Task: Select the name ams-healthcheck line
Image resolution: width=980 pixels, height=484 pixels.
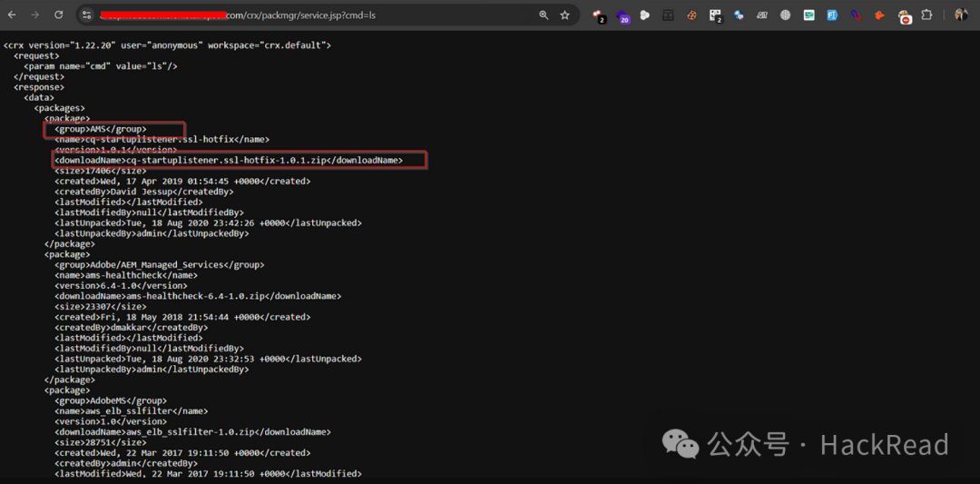Action: click(x=125, y=275)
